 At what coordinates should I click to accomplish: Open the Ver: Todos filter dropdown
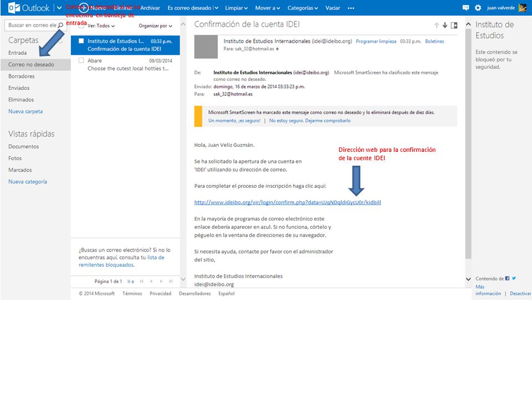pyautogui.click(x=101, y=26)
